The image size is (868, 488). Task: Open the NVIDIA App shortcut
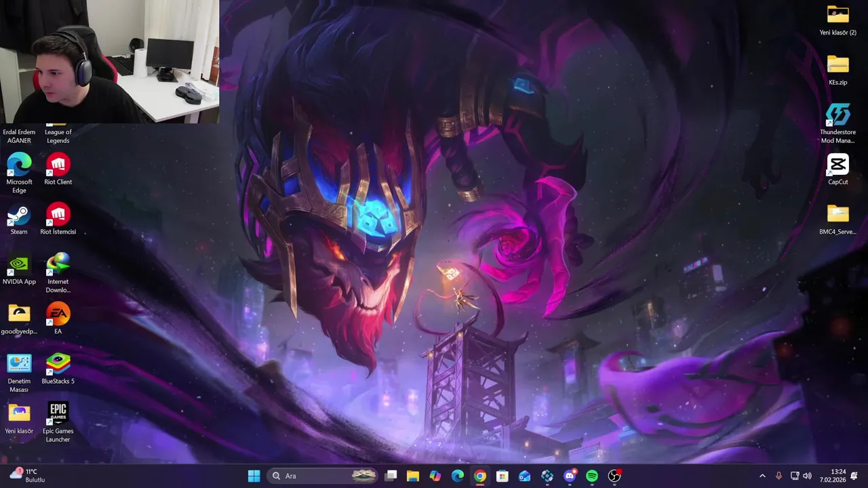tap(19, 264)
